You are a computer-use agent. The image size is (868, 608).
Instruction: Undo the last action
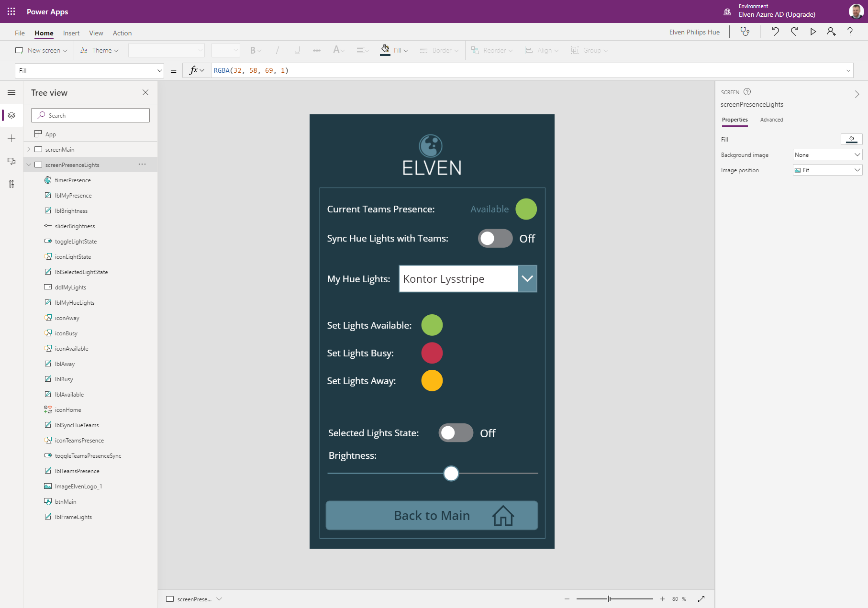pos(775,32)
